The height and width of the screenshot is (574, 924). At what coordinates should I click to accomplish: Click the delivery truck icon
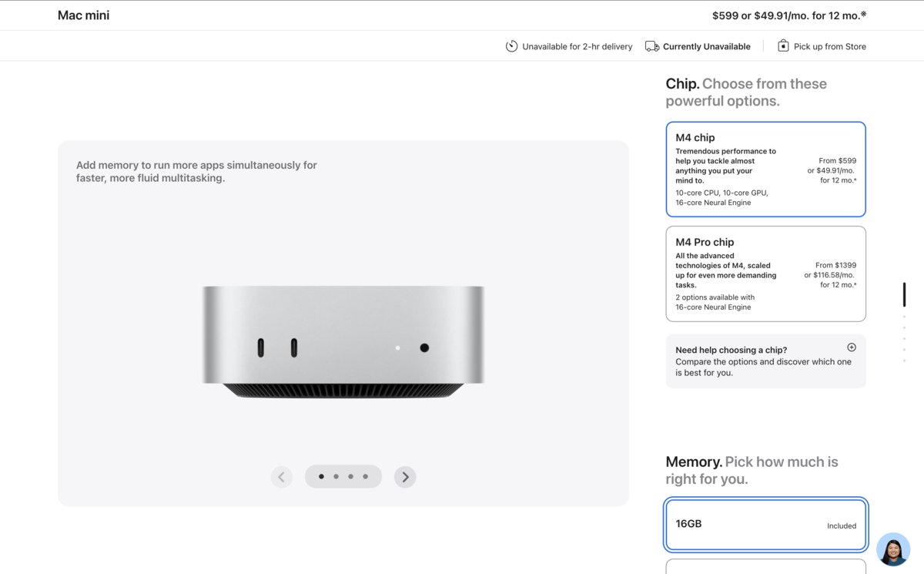[652, 46]
